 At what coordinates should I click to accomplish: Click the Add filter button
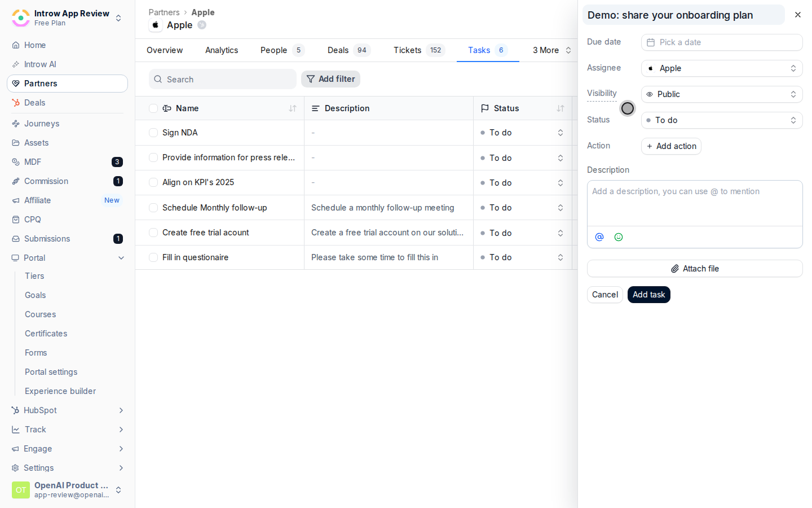click(330, 79)
